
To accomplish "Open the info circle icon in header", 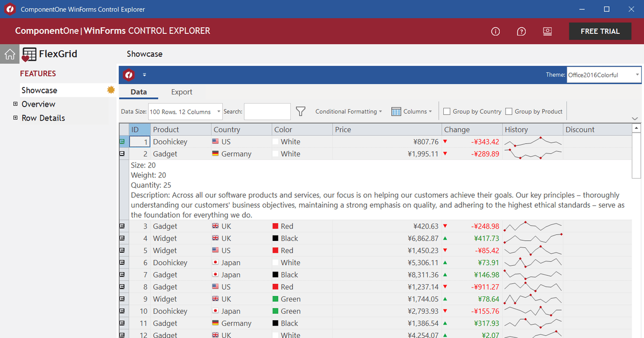I will tap(495, 32).
